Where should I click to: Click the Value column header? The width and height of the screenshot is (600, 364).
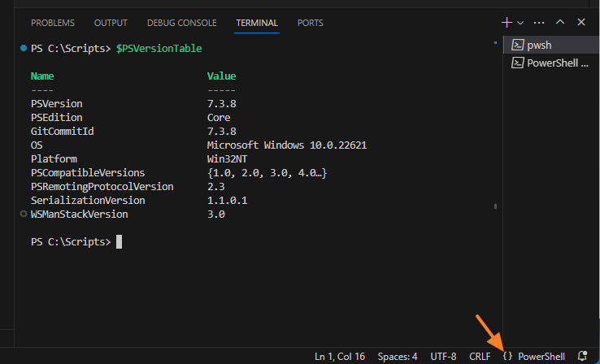coord(222,76)
